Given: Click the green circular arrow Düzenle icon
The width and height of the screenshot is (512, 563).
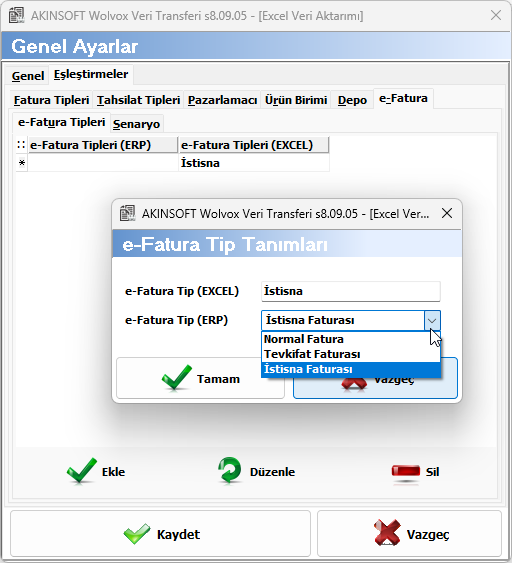Looking at the screenshot, I should pyautogui.click(x=229, y=470).
